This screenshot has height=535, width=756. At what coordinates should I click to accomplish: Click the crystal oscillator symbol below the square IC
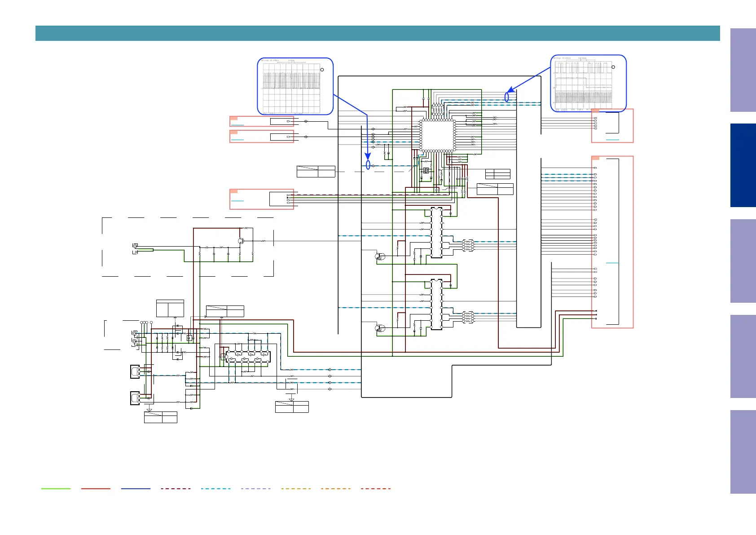(x=426, y=171)
